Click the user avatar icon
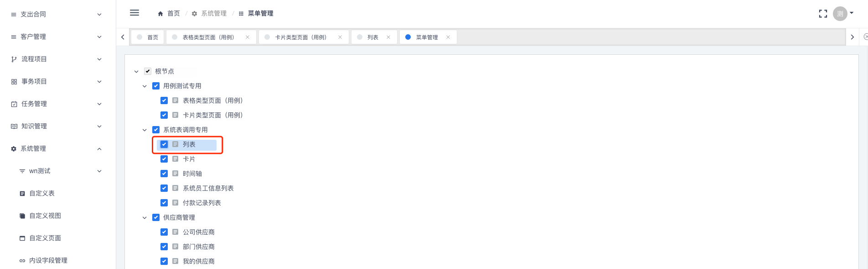 pyautogui.click(x=840, y=14)
